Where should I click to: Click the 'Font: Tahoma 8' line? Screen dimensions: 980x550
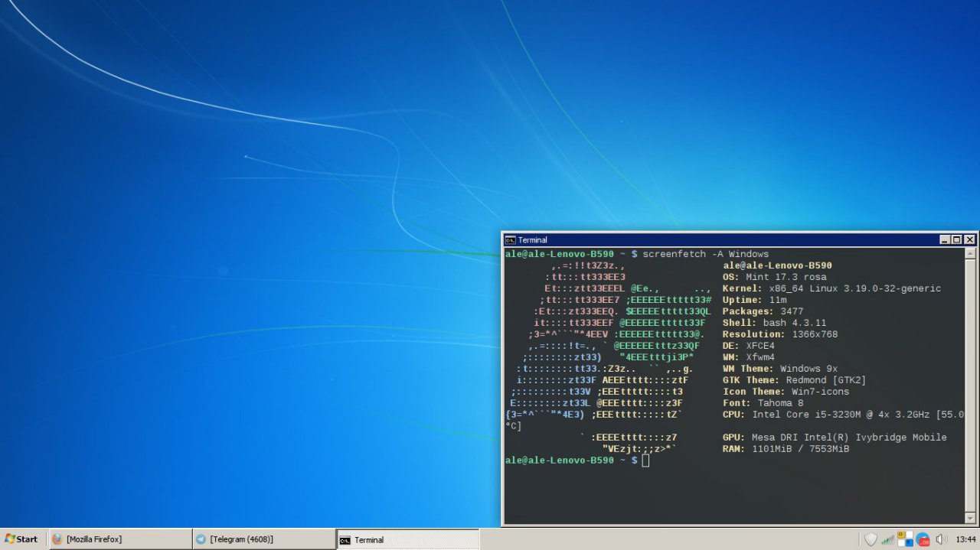tap(763, 403)
